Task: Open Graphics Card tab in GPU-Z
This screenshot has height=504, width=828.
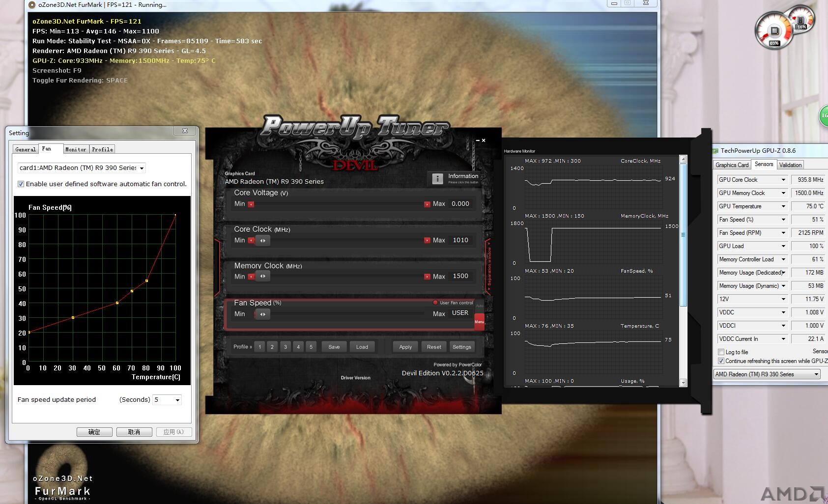Action: pos(732,165)
